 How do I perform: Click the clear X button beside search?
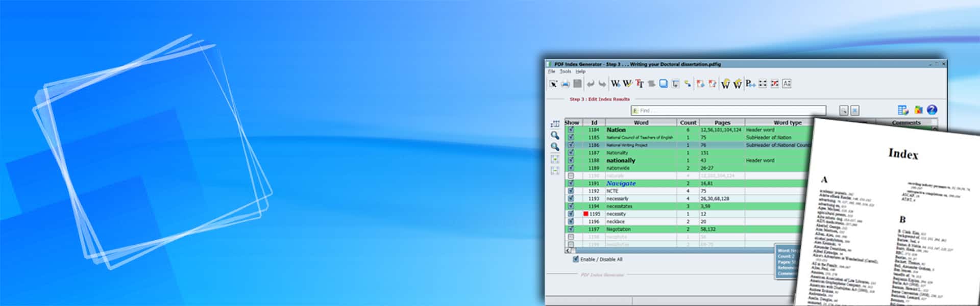855,110
